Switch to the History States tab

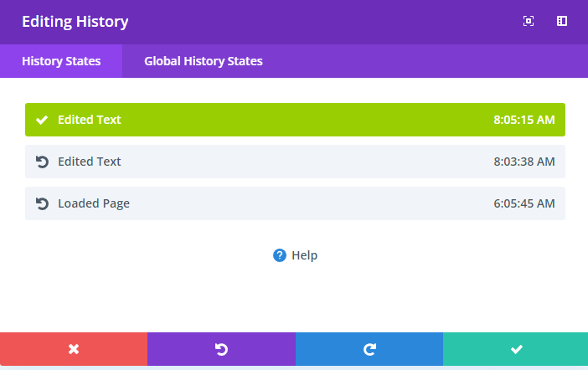coord(61,61)
